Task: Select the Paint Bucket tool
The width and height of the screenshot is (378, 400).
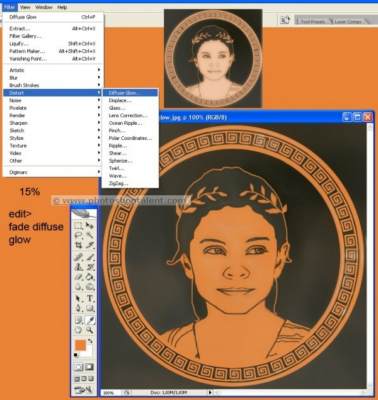Action: pyautogui.click(x=90, y=277)
